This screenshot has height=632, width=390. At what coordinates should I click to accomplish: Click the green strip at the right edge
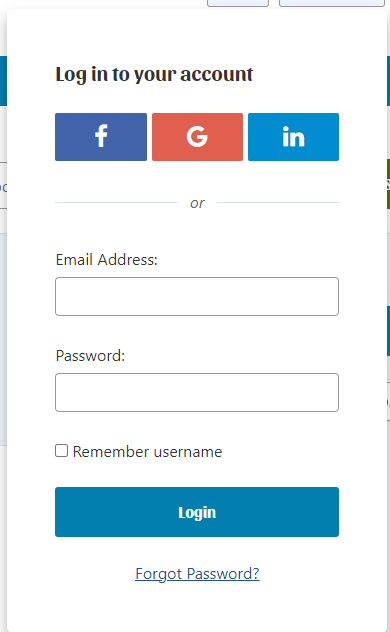pos(388,184)
